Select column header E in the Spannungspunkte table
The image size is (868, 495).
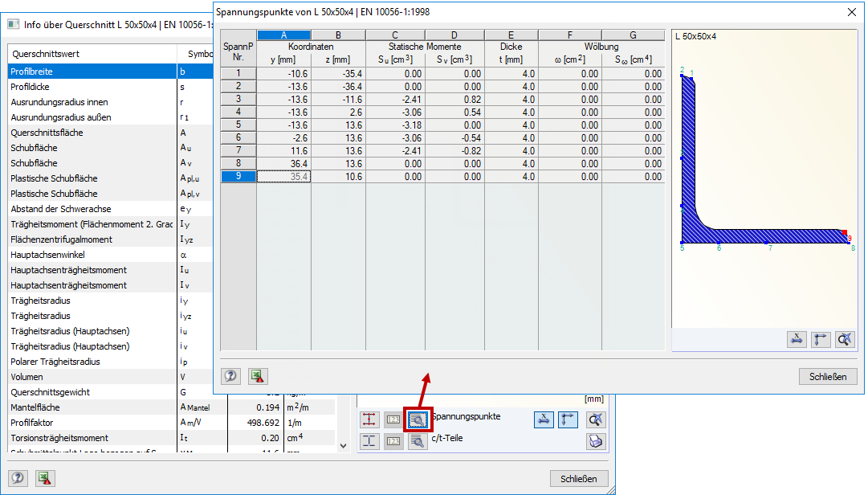click(511, 35)
